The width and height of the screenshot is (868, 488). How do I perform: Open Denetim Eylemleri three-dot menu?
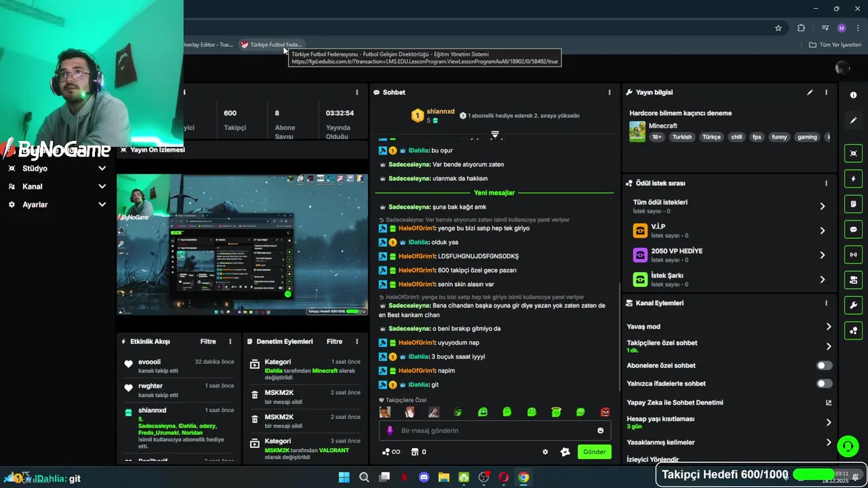click(357, 342)
